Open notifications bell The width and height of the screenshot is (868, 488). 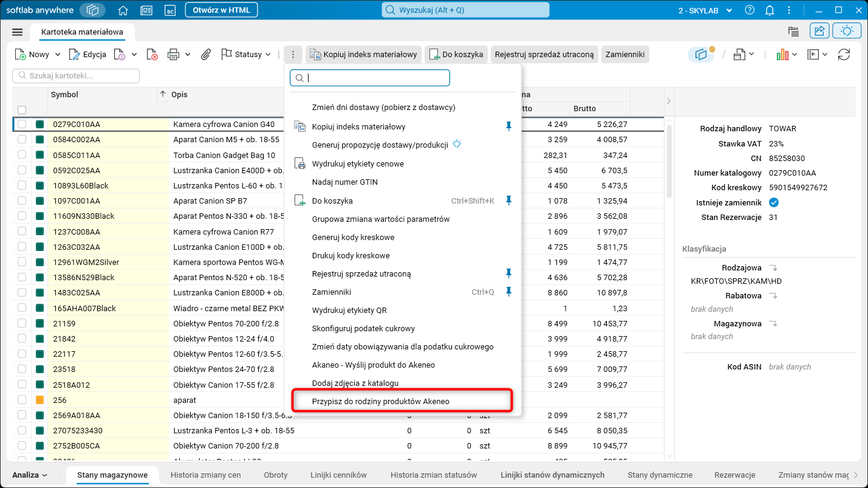(x=770, y=10)
